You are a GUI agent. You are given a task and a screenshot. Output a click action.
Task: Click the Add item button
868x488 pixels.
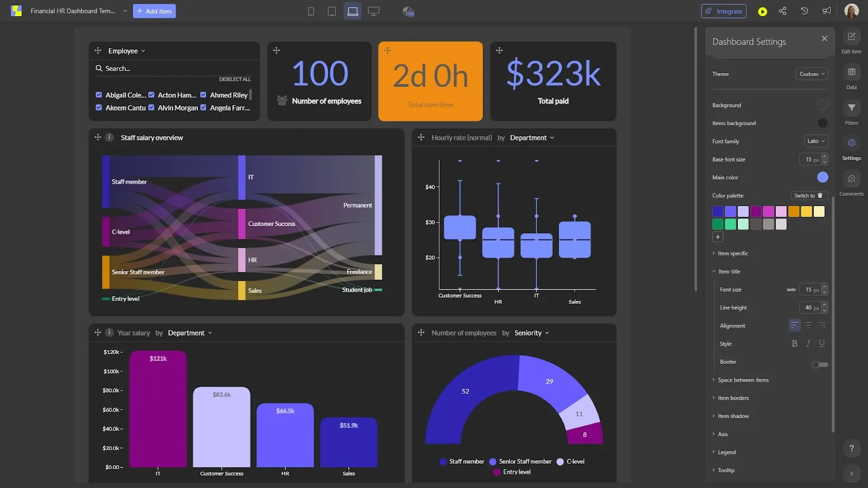tap(154, 11)
